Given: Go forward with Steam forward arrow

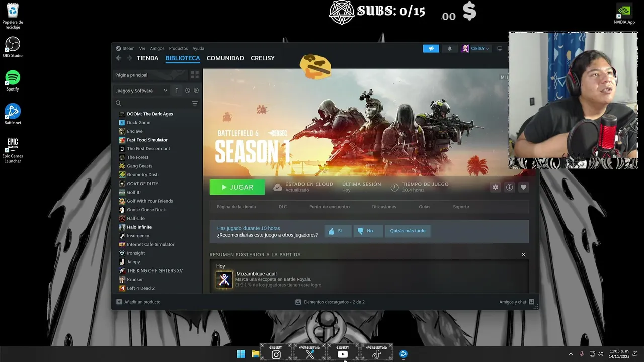Looking at the screenshot, I should [x=129, y=58].
